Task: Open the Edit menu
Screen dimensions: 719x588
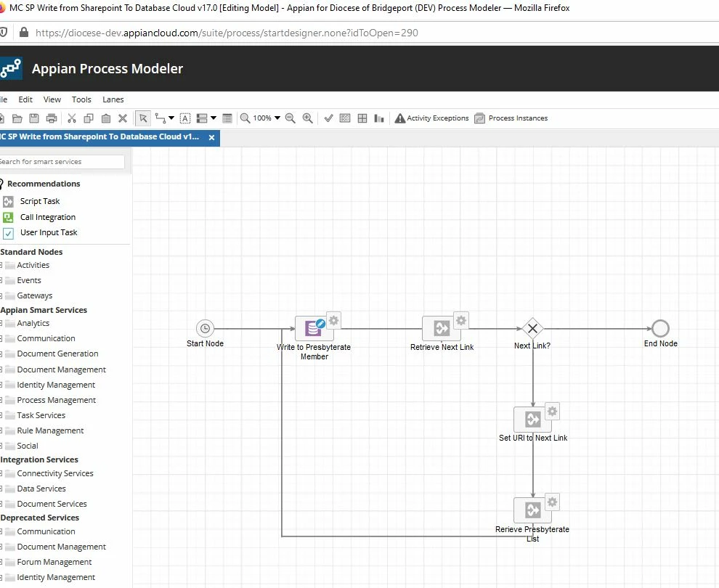Action: click(25, 99)
